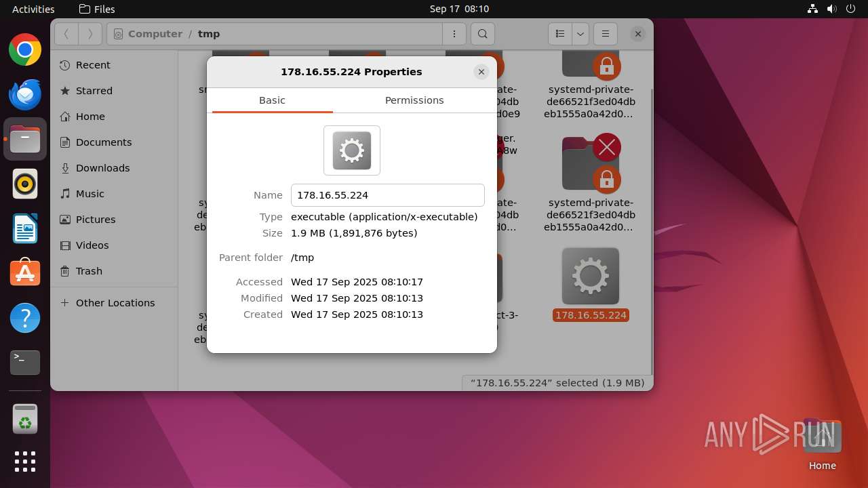Switch to the Permissions tab
868x488 pixels.
click(x=414, y=100)
